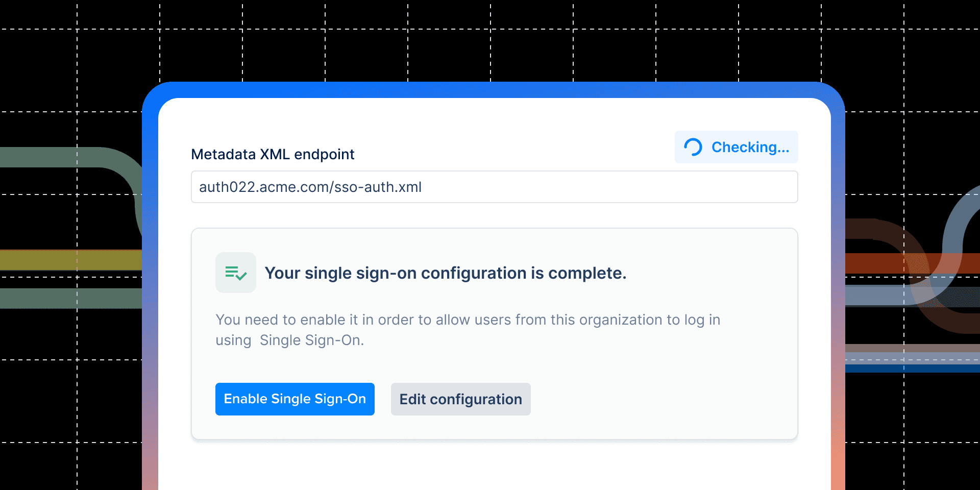Click the 'Your single sign-on configuration is complete.' heading
Screen dimensions: 980x490
tap(445, 273)
